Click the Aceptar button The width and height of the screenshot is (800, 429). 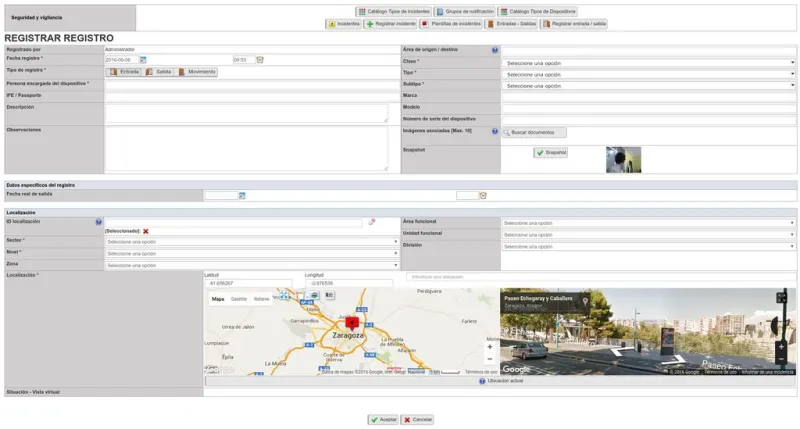pos(383,420)
